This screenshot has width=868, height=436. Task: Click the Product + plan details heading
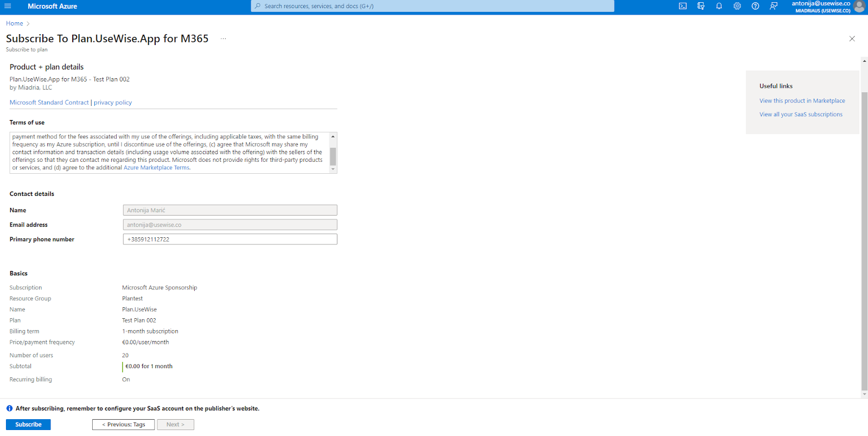coord(47,67)
